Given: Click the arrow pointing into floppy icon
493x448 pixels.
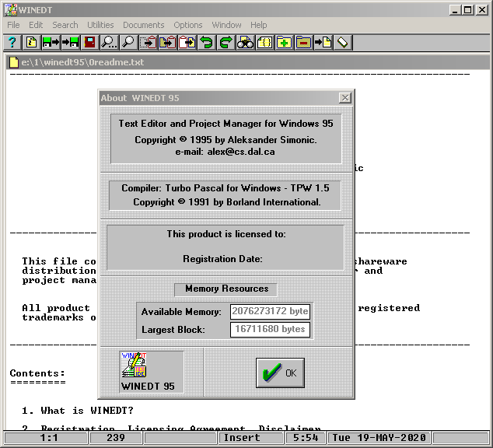Looking at the screenshot, I should click(70, 42).
